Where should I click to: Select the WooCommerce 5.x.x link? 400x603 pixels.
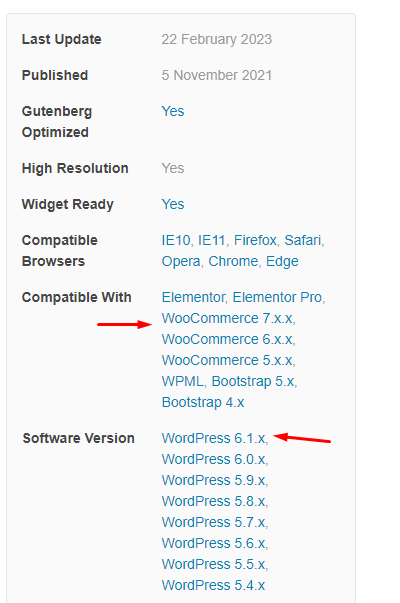pos(227,360)
